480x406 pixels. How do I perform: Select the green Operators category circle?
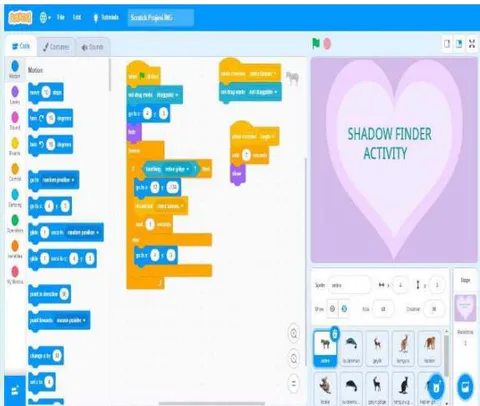pos(15,220)
